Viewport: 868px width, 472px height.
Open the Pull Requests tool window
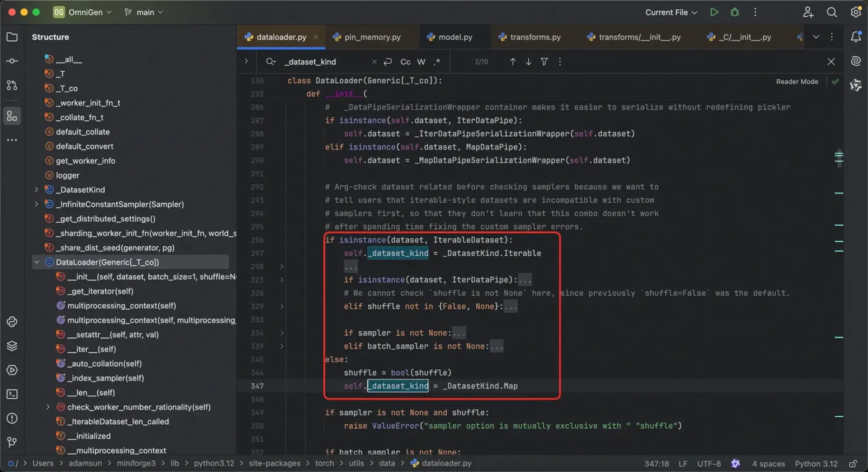click(x=12, y=85)
